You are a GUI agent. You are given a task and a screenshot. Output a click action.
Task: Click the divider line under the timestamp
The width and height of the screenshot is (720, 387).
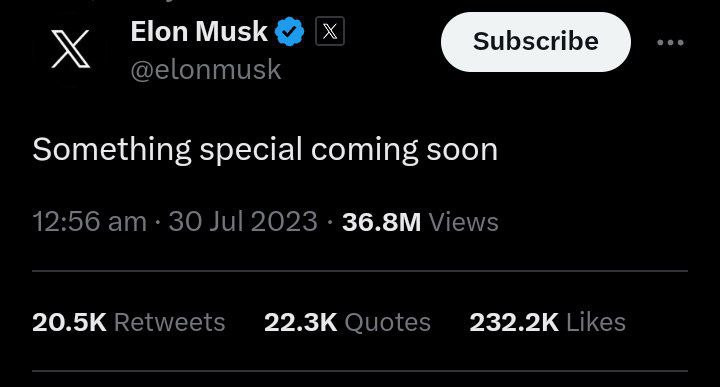pos(360,271)
